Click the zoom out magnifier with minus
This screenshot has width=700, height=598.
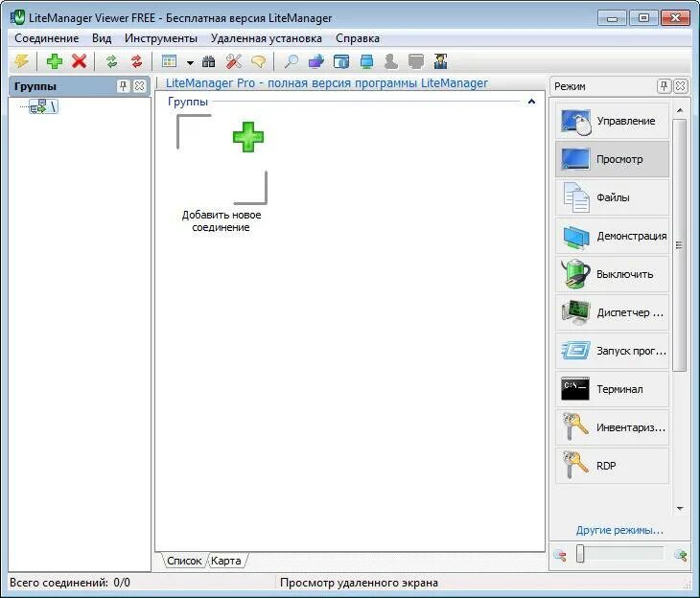(560, 555)
